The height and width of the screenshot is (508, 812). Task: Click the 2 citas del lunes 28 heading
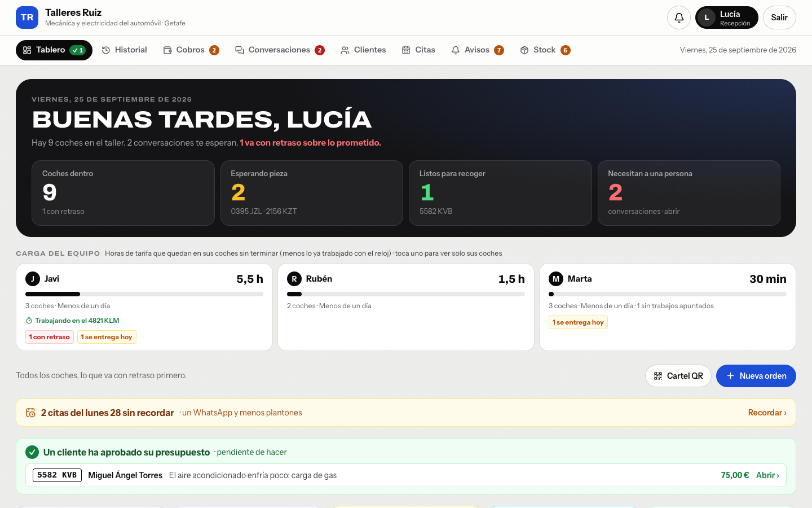(x=107, y=413)
